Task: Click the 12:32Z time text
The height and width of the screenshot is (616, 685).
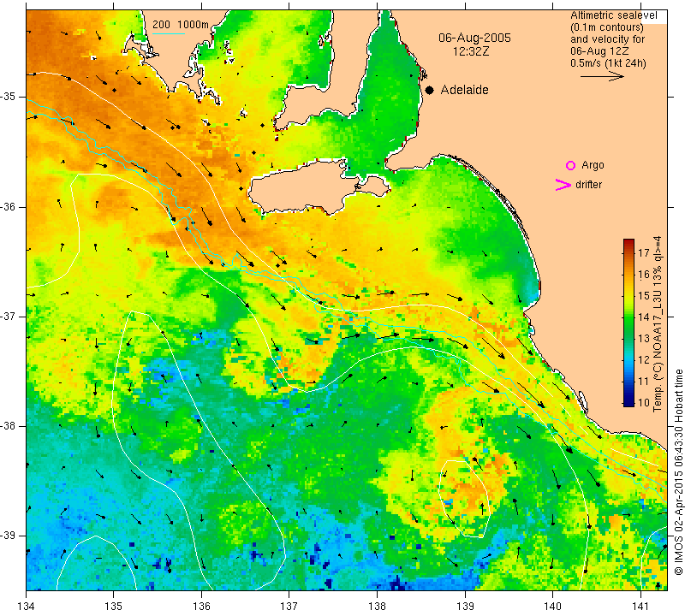Action: coord(471,51)
